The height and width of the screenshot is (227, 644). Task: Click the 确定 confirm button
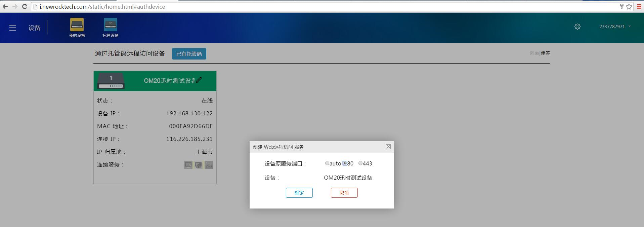[x=299, y=193]
